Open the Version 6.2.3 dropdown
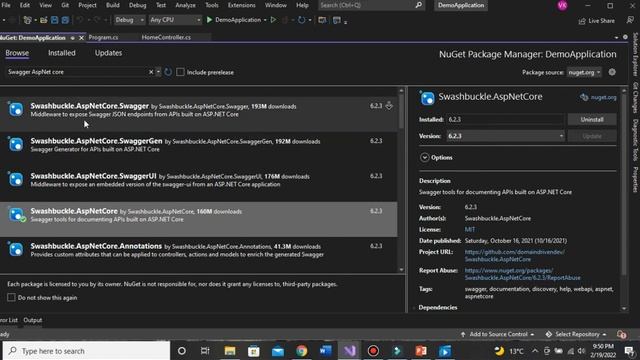This screenshot has height=360, width=640. tap(505, 136)
